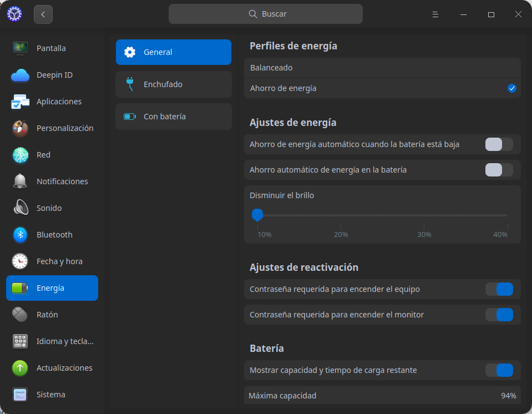Click the Disminuir el brillo label
The width and height of the screenshot is (532, 414).
(282, 195)
